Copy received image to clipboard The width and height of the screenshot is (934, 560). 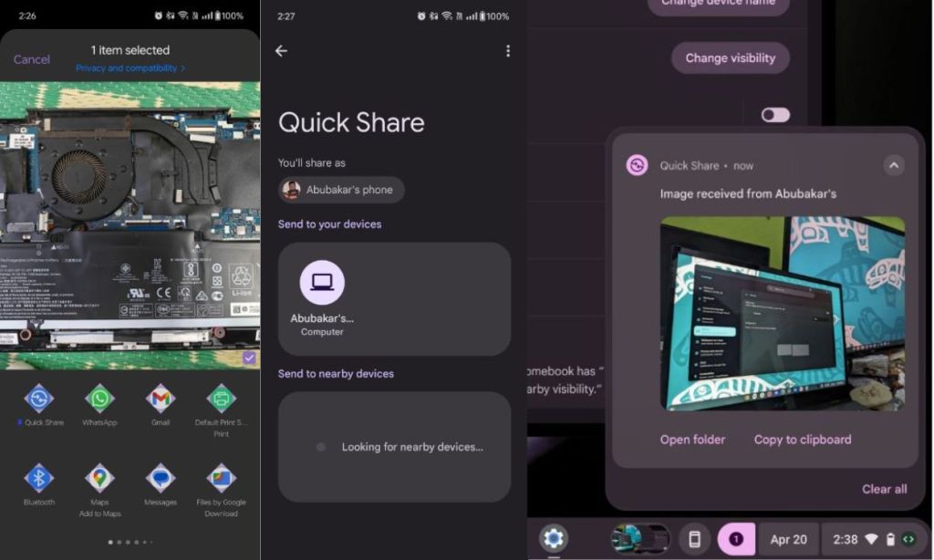tap(803, 440)
